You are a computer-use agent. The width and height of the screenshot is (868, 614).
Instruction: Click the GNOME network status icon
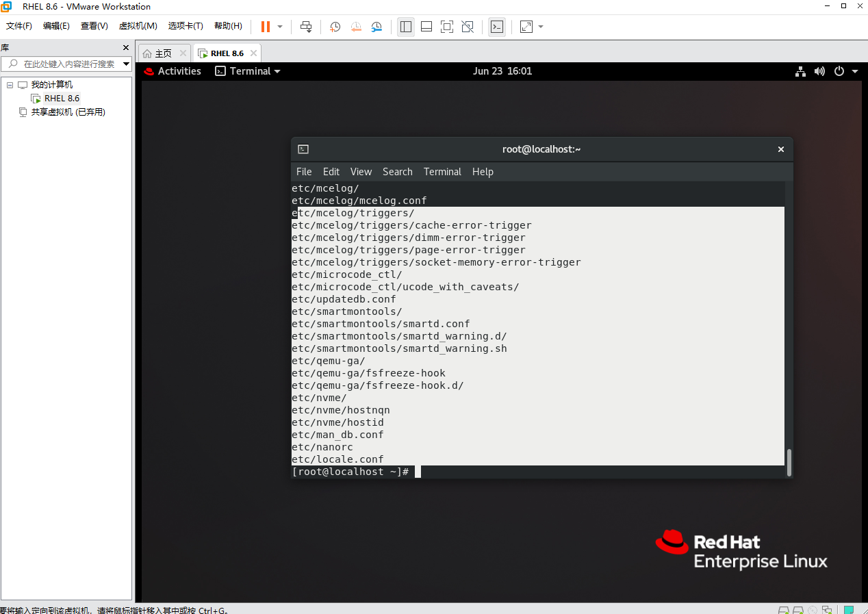pyautogui.click(x=801, y=71)
